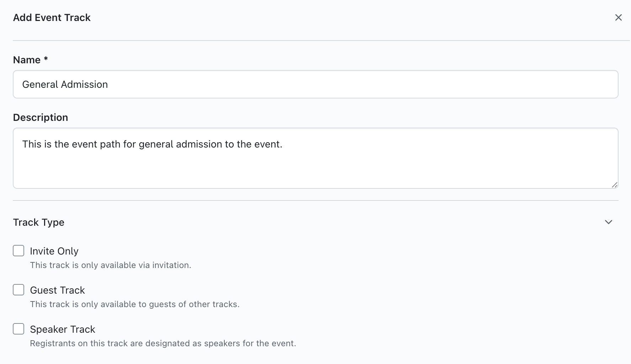The image size is (631, 364).
Task: Tick the Speaker Track checkbox
Action: pos(18,329)
